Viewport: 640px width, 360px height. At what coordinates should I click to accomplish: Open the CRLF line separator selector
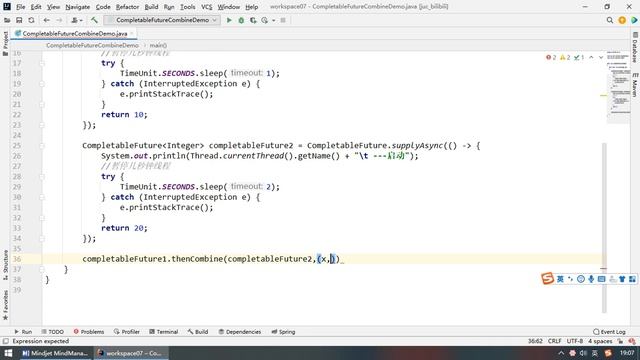pos(554,341)
